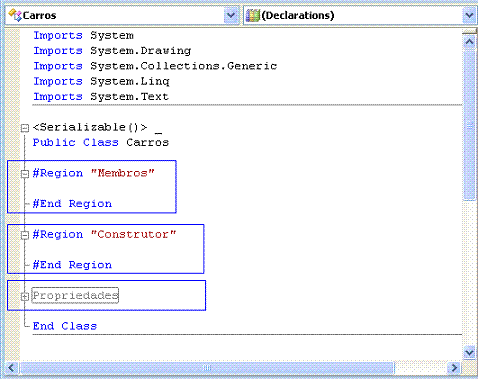Screen dimensions: 478x379
Task: Click the Carros class icon in combo box
Action: click(15, 15)
